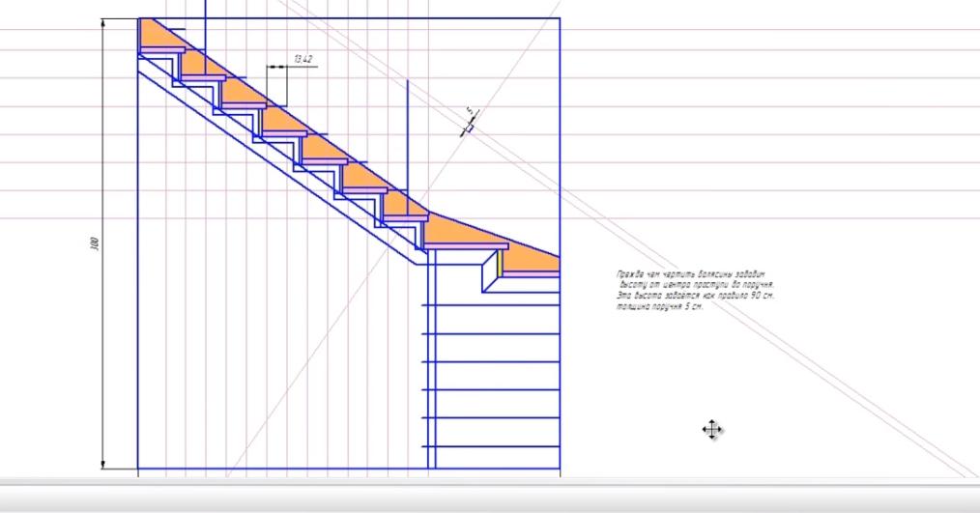Click the topmost pink stair tread

pos(161,49)
